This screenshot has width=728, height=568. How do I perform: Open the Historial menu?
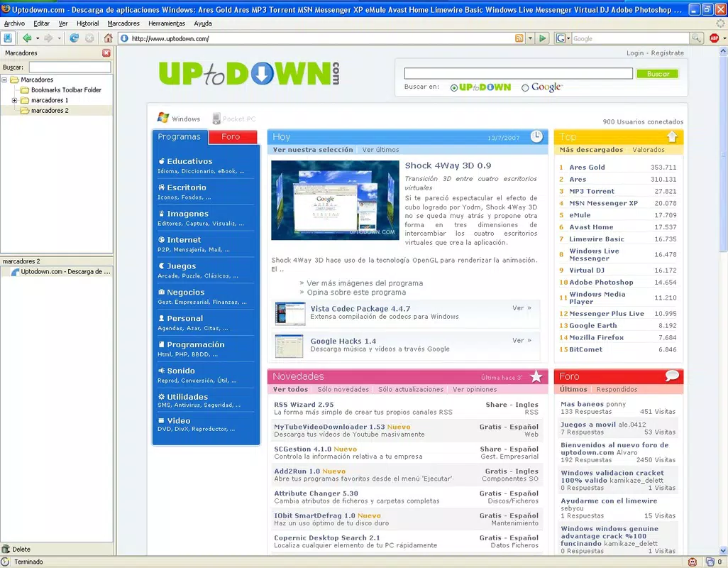click(88, 23)
